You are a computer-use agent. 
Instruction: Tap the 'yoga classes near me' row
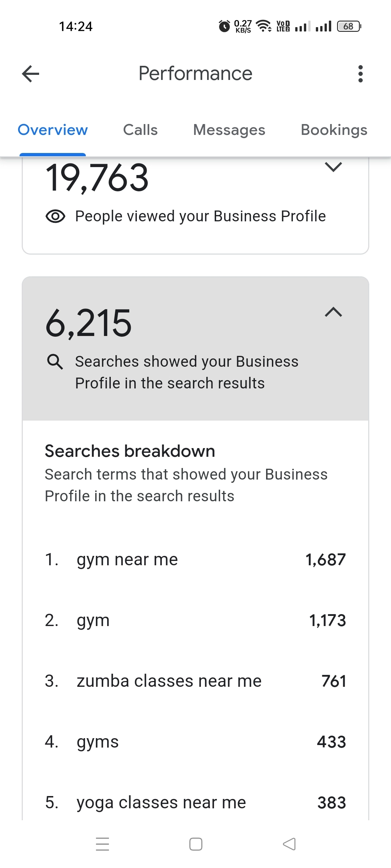(161, 803)
